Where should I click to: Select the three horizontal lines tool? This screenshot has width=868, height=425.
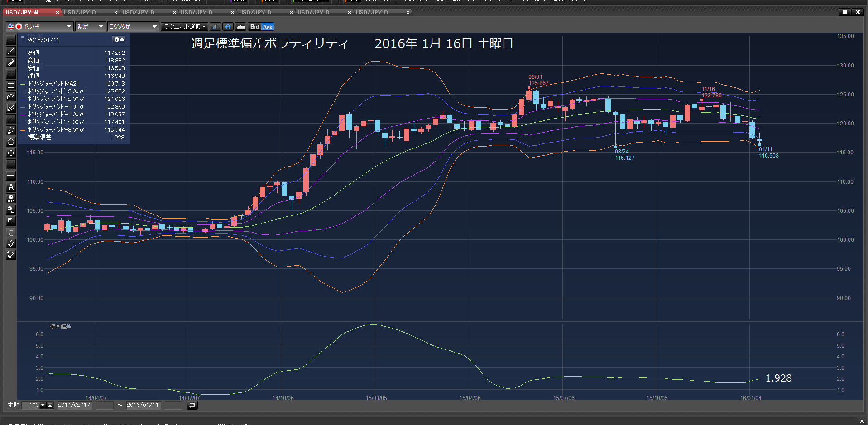tap(11, 74)
